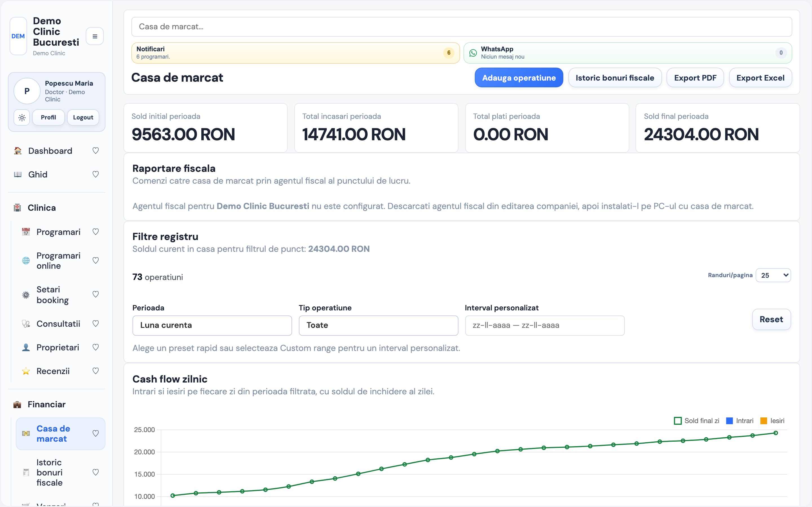Toggle the heart next to Proprietari
Image resolution: width=812 pixels, height=507 pixels.
coord(96,347)
